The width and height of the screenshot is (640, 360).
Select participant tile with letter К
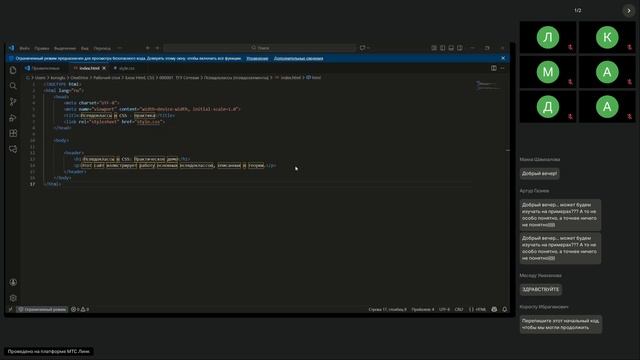607,37
